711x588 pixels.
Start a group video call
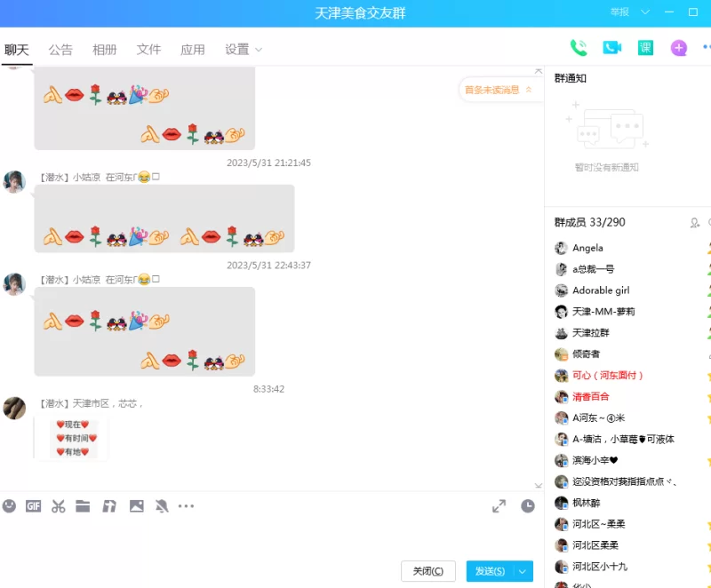[x=611, y=48]
